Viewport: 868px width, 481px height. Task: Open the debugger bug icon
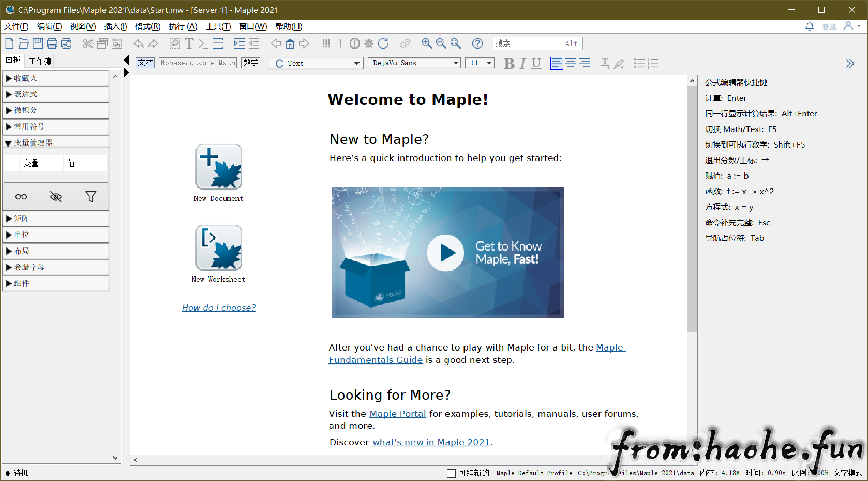click(x=369, y=43)
